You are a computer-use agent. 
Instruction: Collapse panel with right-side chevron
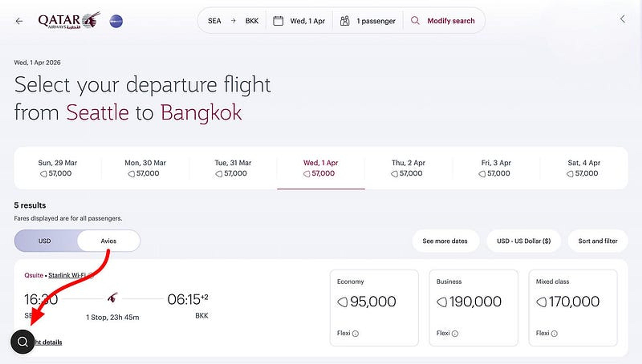point(623,19)
